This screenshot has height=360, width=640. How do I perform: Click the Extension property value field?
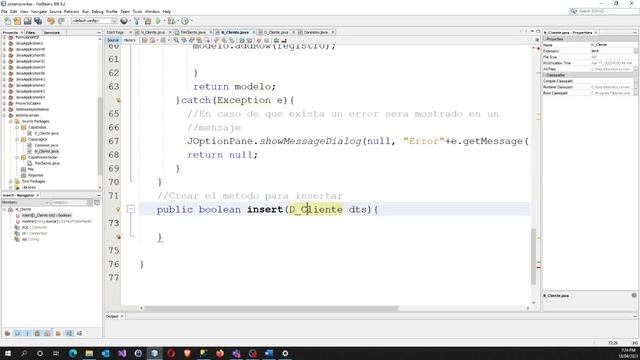(611, 51)
